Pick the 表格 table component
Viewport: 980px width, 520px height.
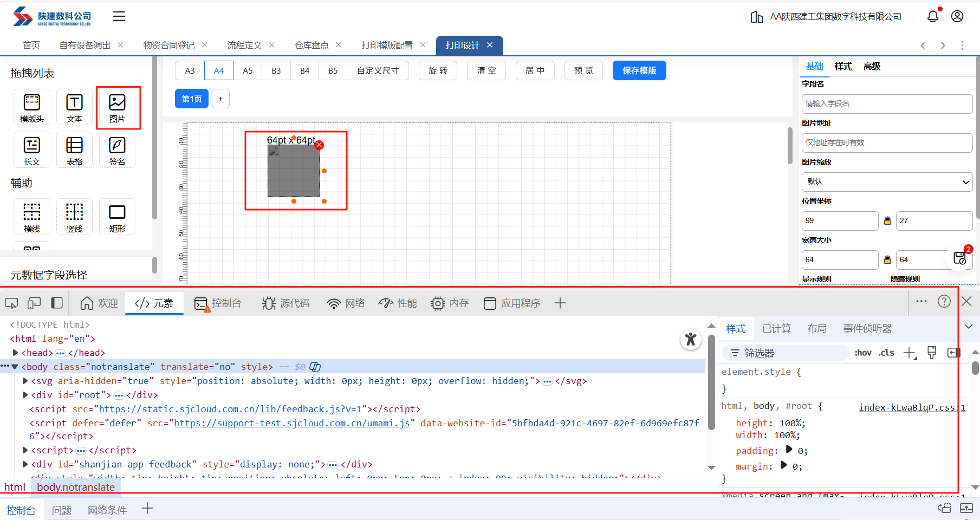(x=74, y=150)
